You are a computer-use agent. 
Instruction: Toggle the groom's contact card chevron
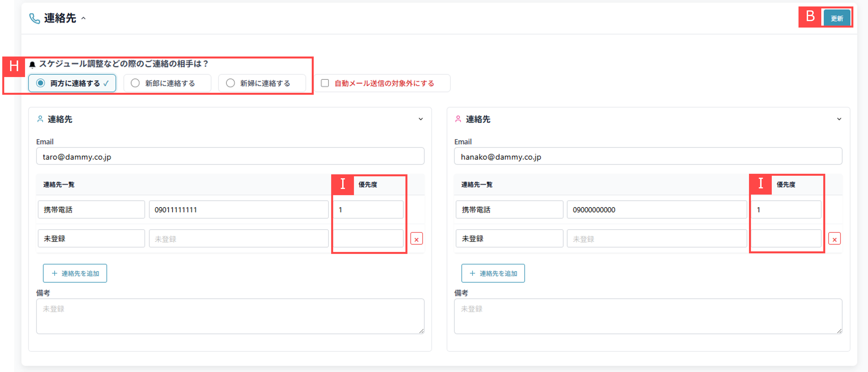[x=421, y=119]
